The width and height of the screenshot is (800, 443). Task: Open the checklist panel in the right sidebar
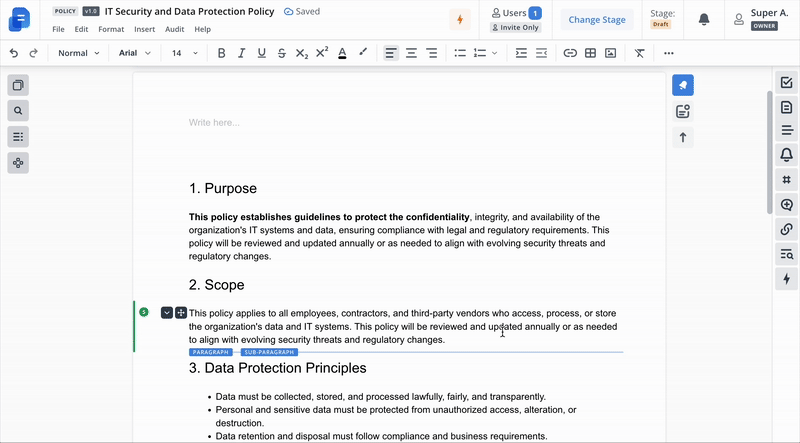pos(786,83)
